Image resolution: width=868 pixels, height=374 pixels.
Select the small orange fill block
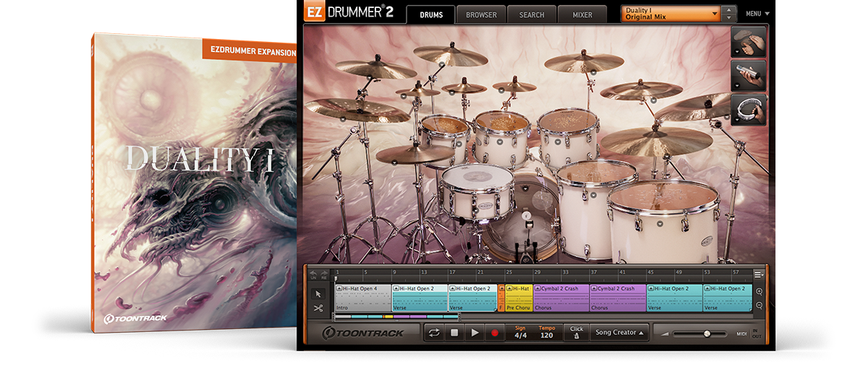[501, 298]
